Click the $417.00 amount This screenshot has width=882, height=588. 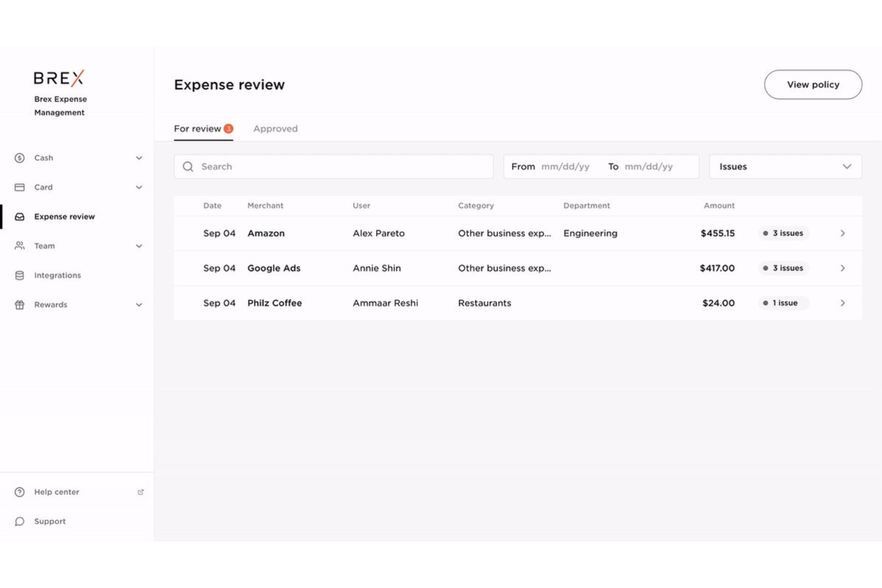(717, 268)
